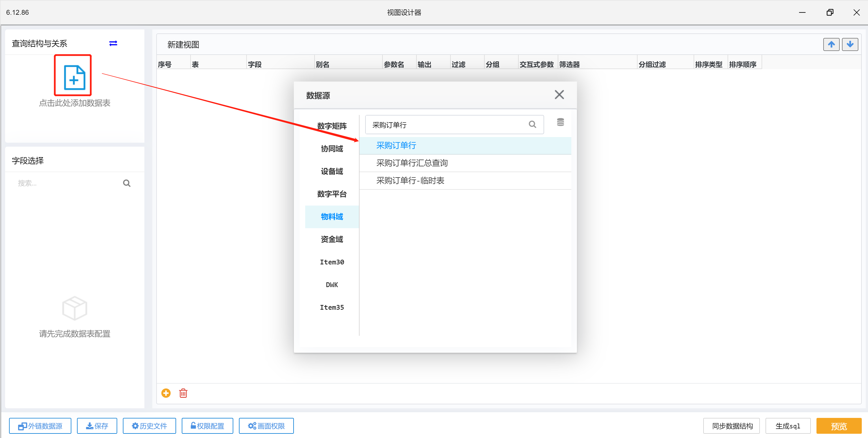The width and height of the screenshot is (868, 438).
Task: Click the 生成sql button
Action: click(788, 426)
